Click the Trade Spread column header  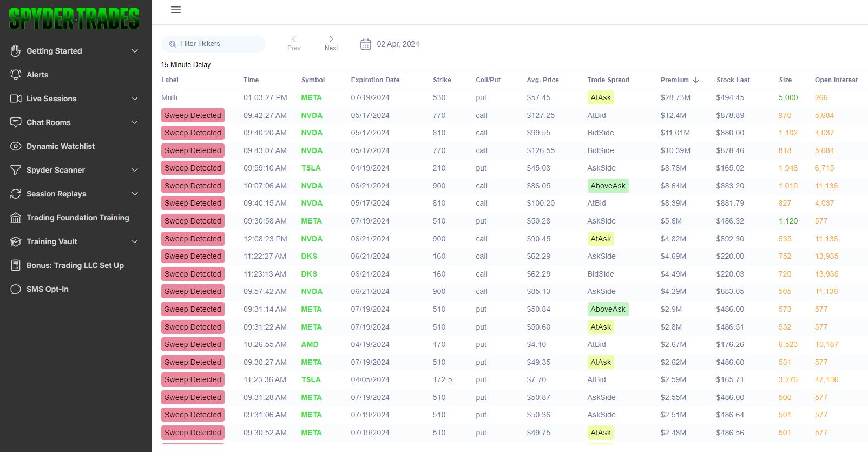(608, 80)
